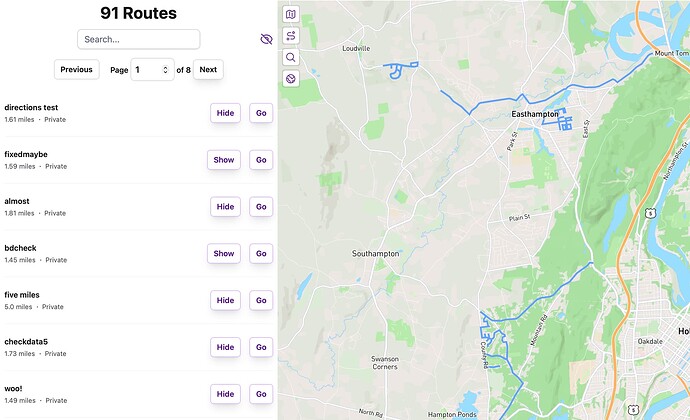
Task: Click the Easthampton label on the map
Action: point(534,114)
